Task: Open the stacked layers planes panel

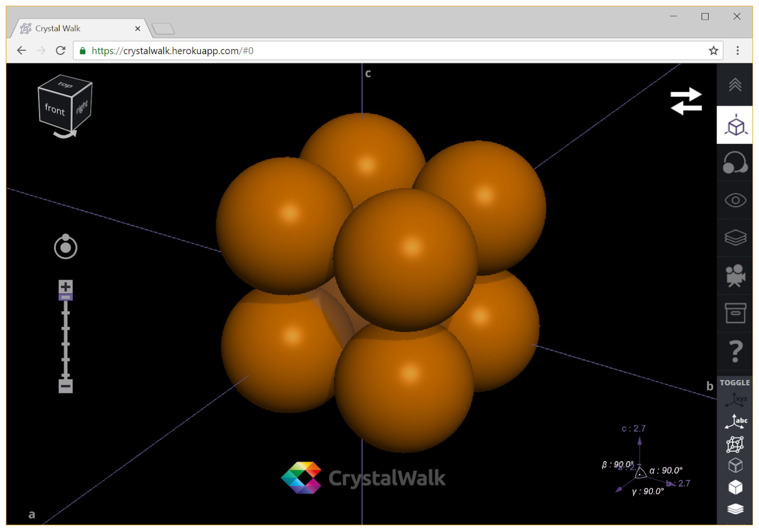Action: (x=735, y=238)
